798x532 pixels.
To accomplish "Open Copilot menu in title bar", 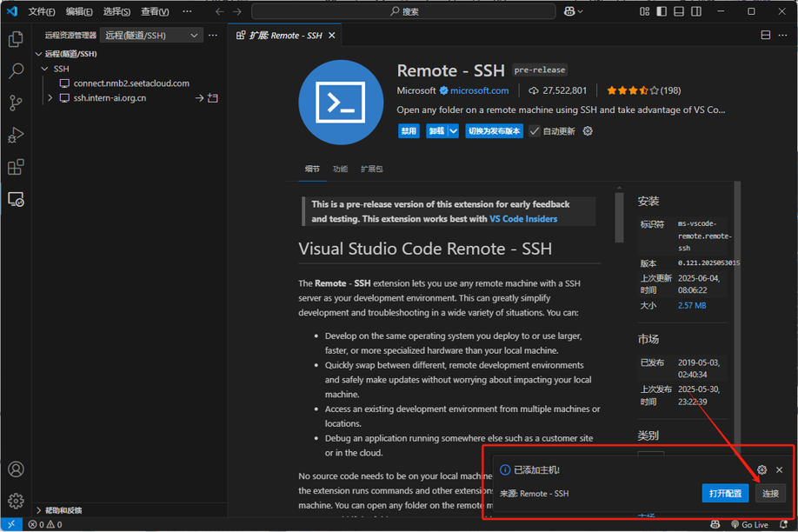I will (x=574, y=11).
